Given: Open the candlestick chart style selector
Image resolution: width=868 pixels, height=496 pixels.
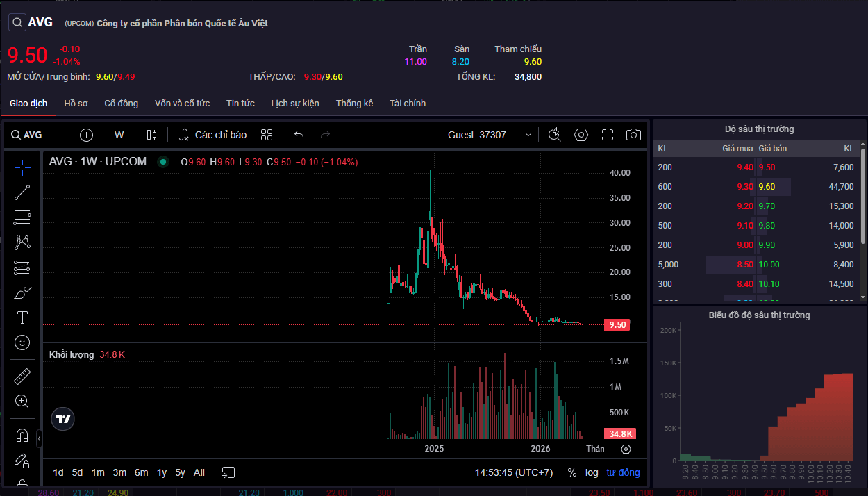Looking at the screenshot, I should coord(152,135).
